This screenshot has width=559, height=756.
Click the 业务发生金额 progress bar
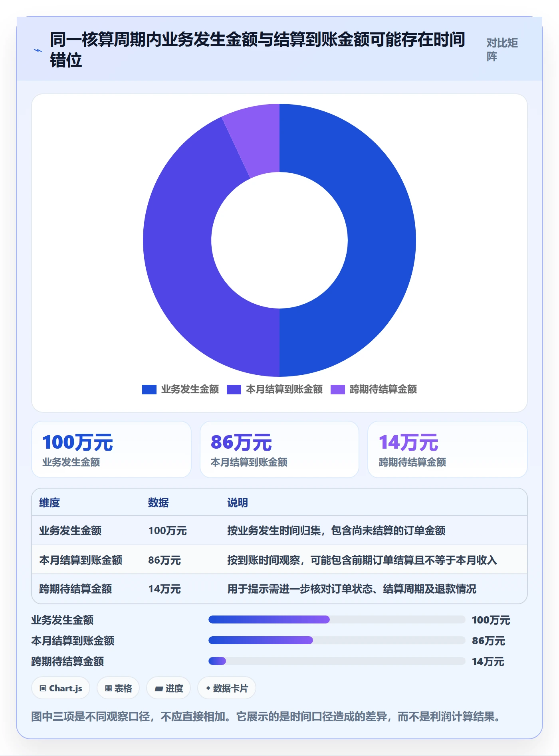tap(337, 619)
